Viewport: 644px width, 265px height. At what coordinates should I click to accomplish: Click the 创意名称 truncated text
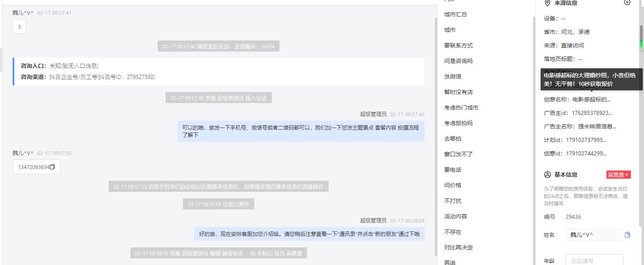591,99
